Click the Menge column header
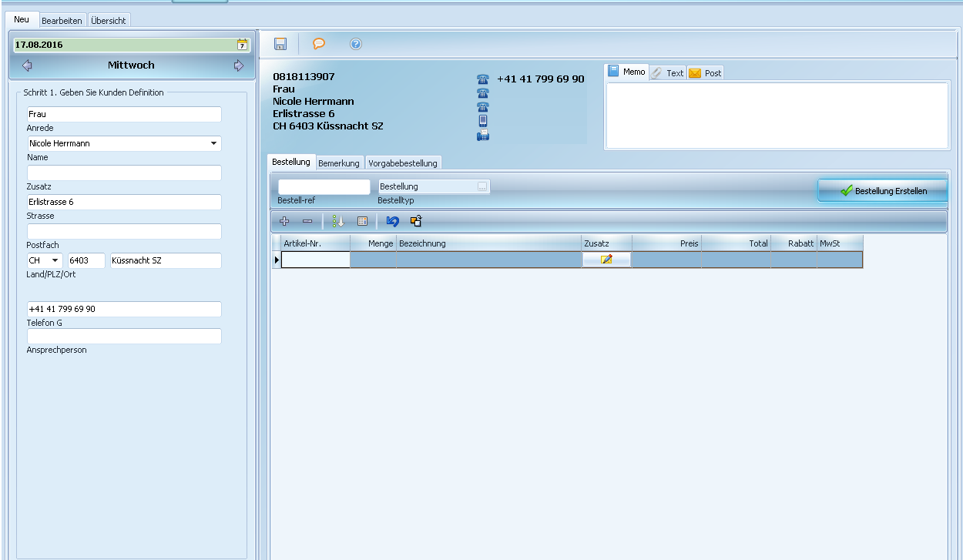Image resolution: width=963 pixels, height=560 pixels. pyautogui.click(x=374, y=243)
